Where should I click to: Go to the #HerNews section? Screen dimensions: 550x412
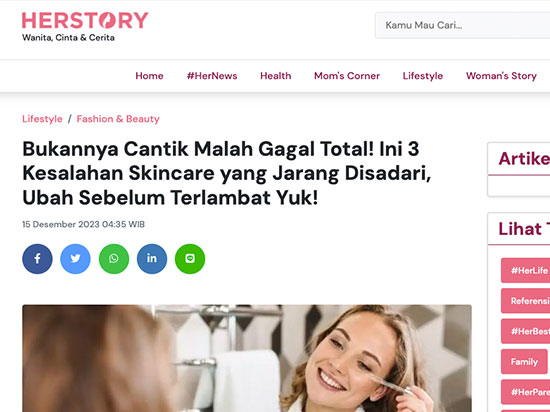tap(212, 76)
